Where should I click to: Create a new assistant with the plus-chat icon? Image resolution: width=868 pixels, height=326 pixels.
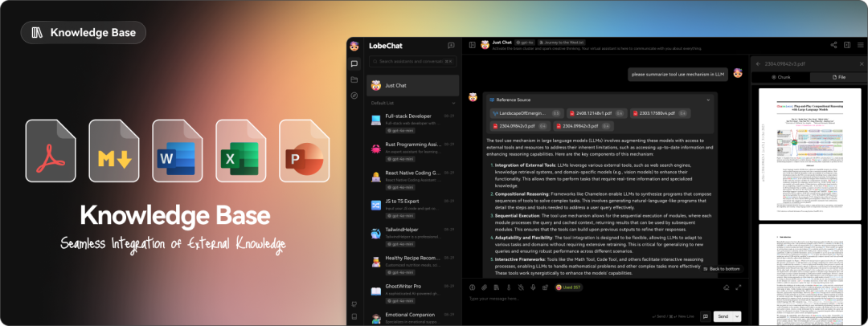(x=451, y=46)
